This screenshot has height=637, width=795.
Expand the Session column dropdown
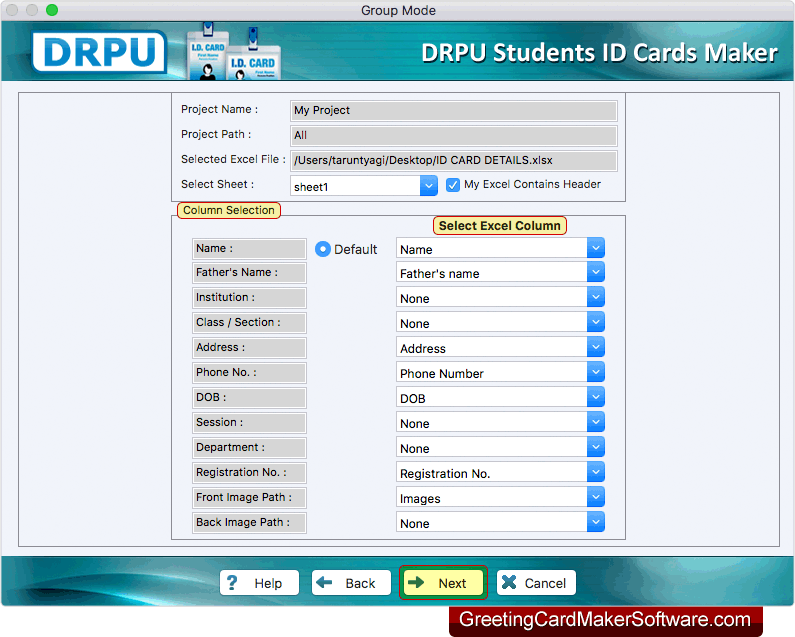coord(596,422)
